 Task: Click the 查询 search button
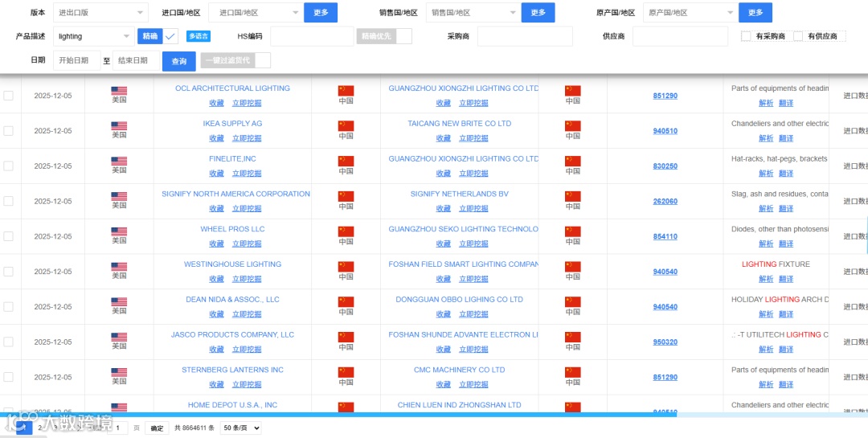click(178, 61)
